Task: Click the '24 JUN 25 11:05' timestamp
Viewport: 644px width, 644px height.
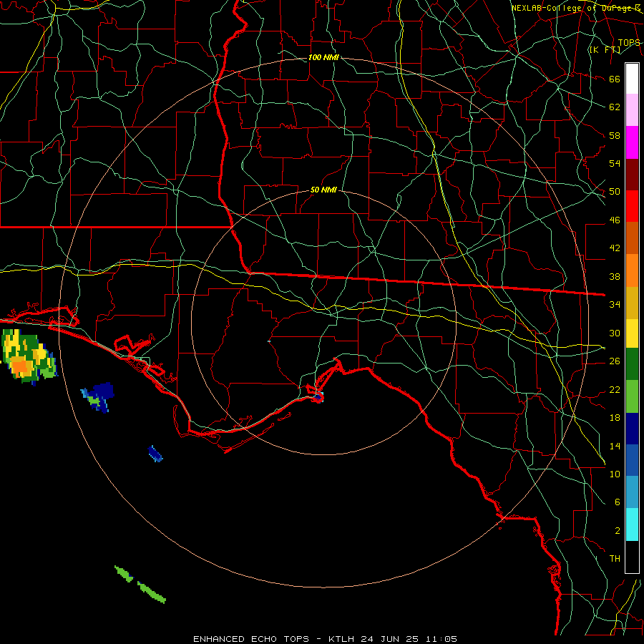Action: pyautogui.click(x=409, y=639)
